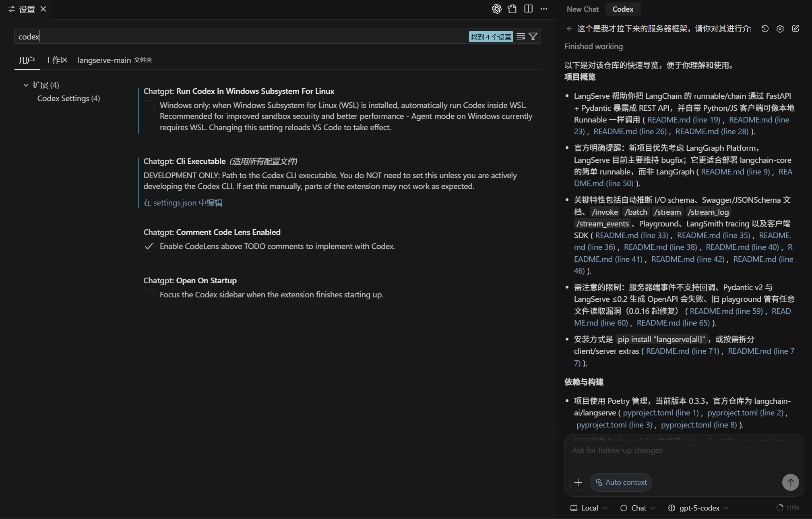812x519 pixels.
Task: Open chat history via the clock icon
Action: (x=764, y=28)
